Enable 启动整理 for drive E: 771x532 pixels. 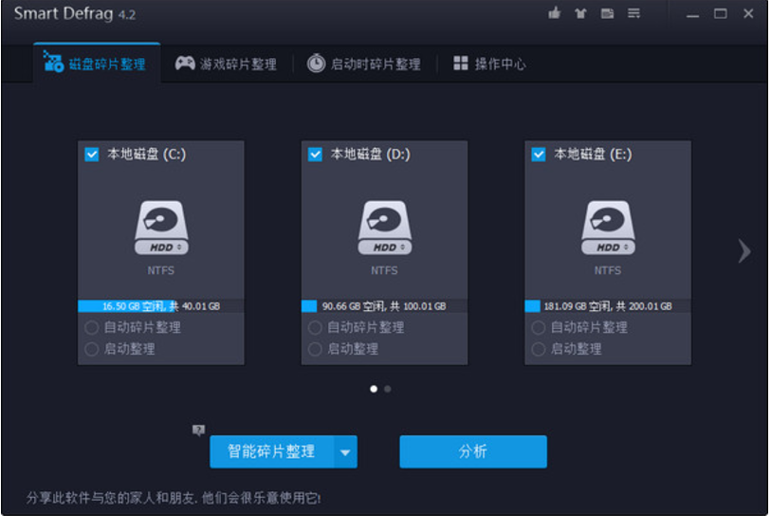pyautogui.click(x=539, y=349)
